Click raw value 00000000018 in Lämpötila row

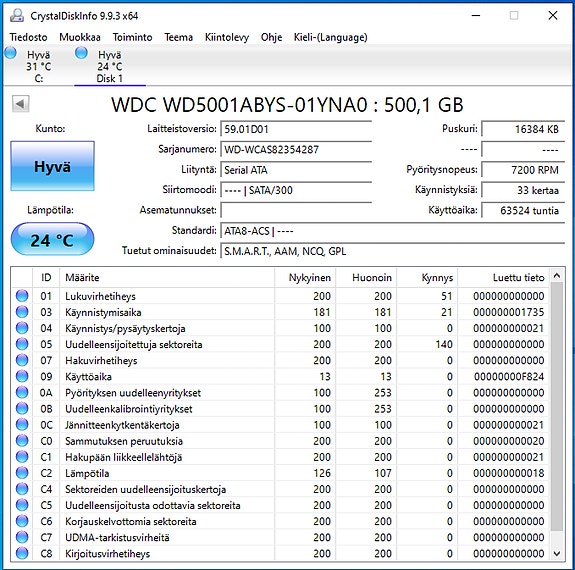[x=509, y=473]
